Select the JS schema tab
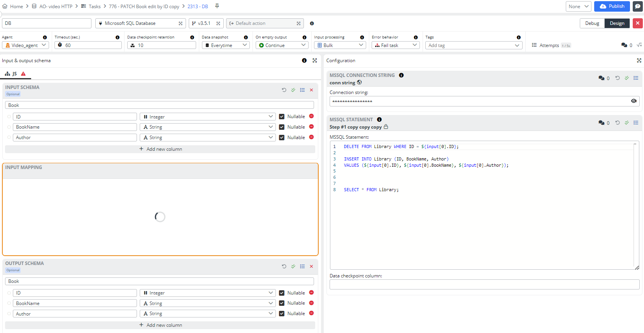Image resolution: width=644 pixels, height=333 pixels. tap(14, 74)
